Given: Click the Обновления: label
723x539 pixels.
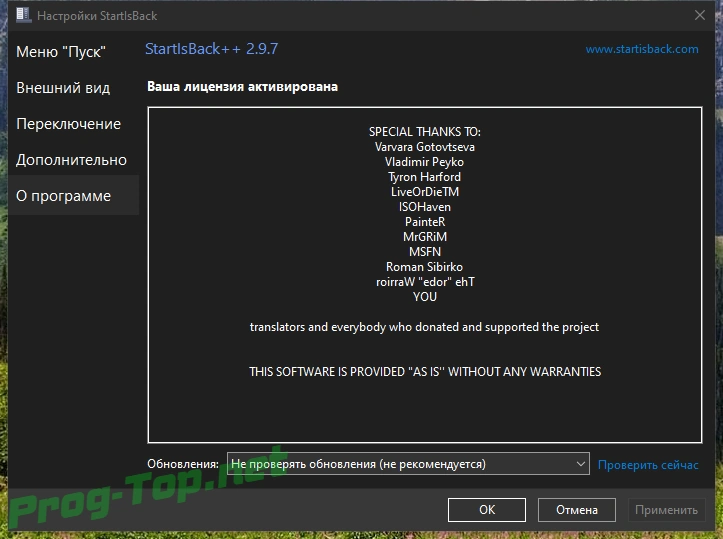Looking at the screenshot, I should pos(183,464).
